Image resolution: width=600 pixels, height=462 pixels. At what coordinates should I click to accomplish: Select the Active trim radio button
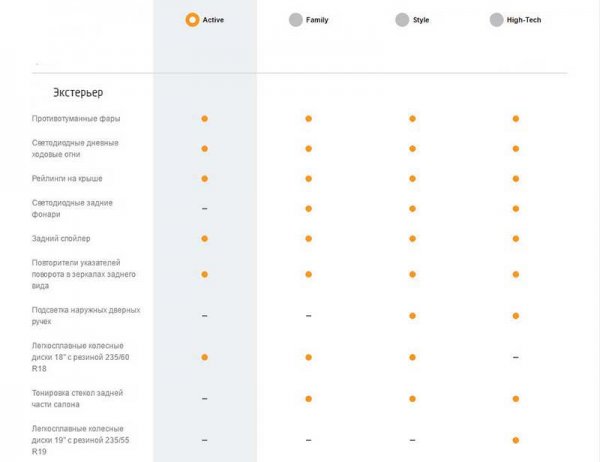(192, 20)
